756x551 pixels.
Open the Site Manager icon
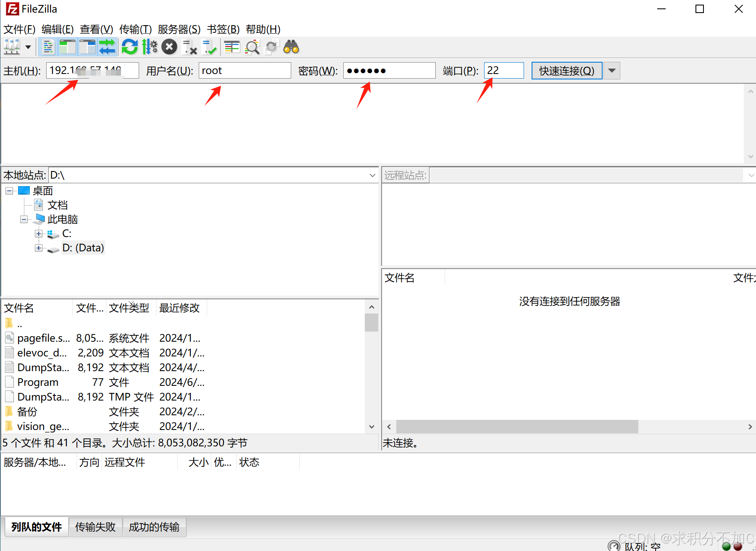12,47
